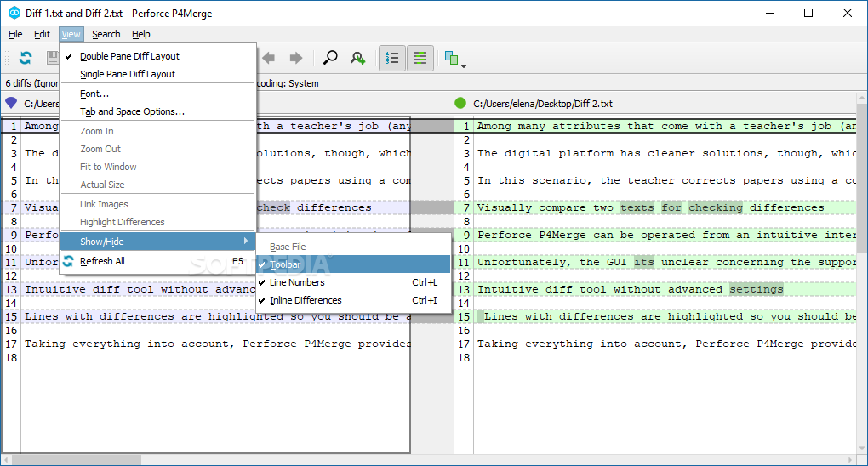Click right pane line number 18

[x=463, y=357]
